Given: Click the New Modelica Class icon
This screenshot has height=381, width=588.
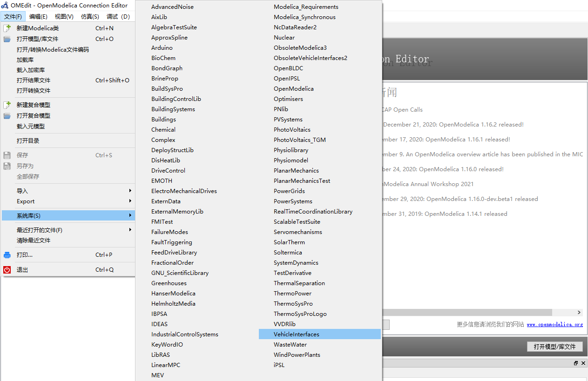Looking at the screenshot, I should 7,28.
